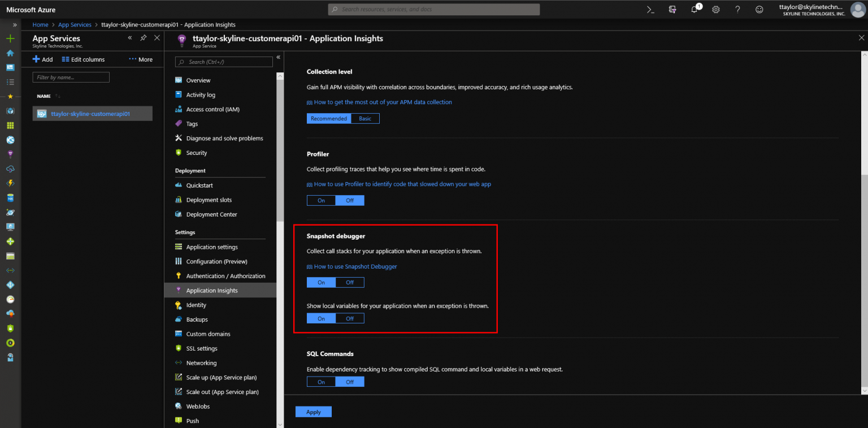Collapse the resource menu with the chevron
This screenshot has height=428, width=868.
coord(278,58)
